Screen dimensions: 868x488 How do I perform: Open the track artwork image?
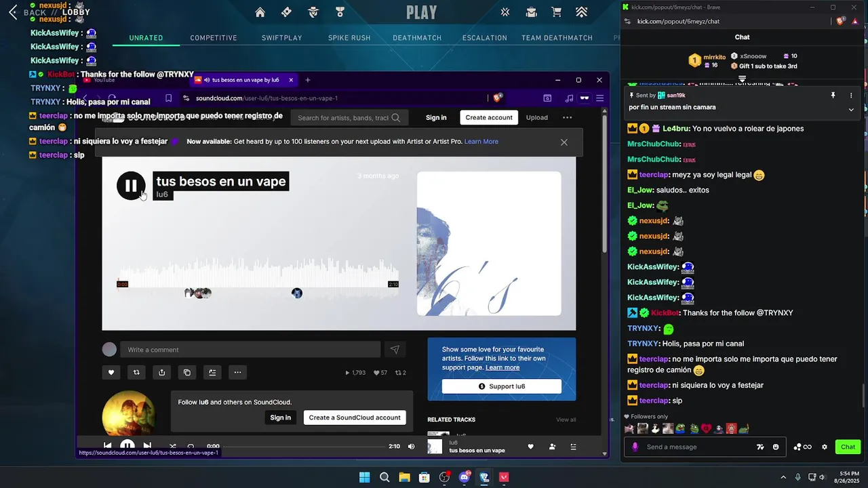[x=489, y=243]
